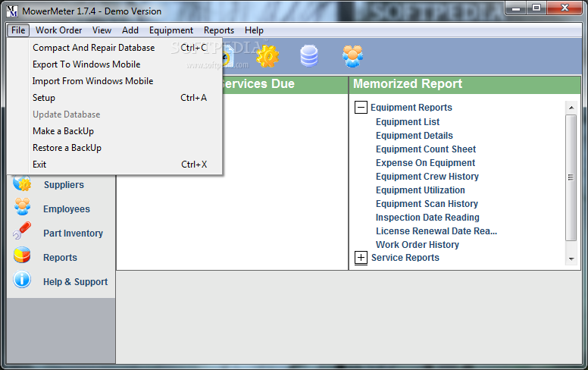
Task: Open the Equipment Utilization report
Action: 421,190
